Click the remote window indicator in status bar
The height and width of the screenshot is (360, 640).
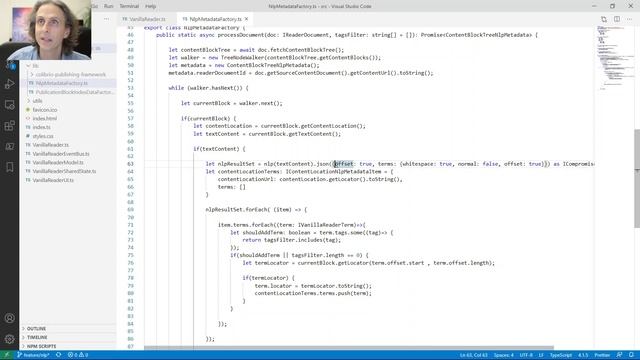pos(6,355)
